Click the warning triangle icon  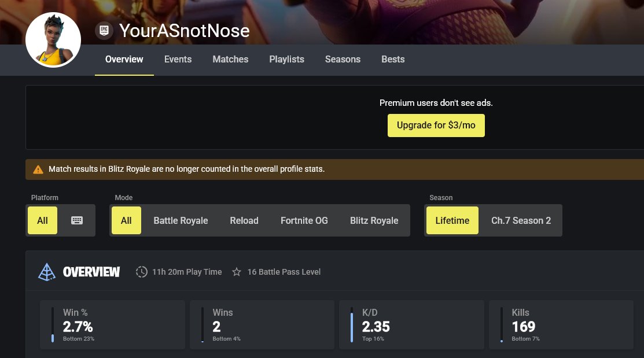click(38, 169)
